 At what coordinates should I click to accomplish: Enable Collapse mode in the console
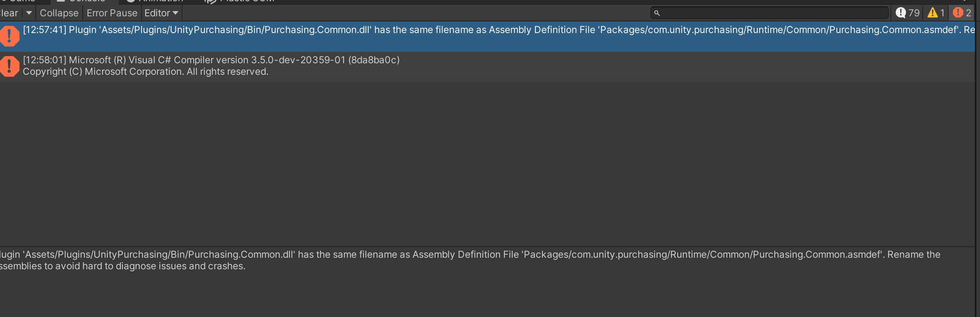[58, 13]
